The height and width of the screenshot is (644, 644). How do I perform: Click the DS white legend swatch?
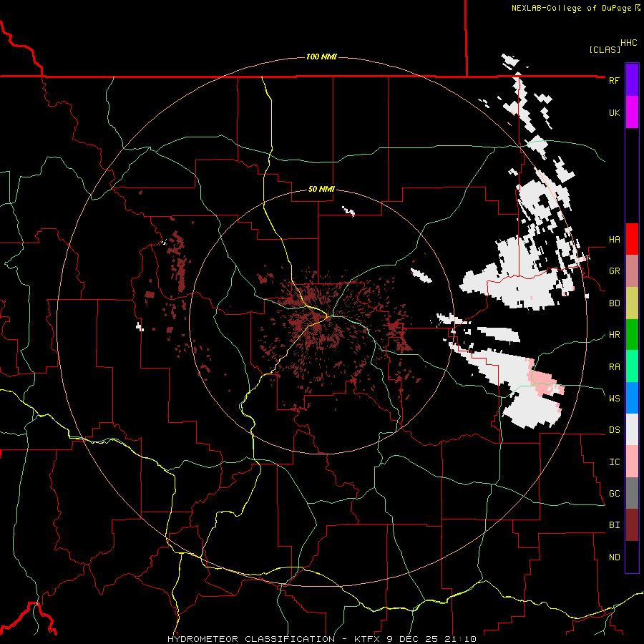632,429
